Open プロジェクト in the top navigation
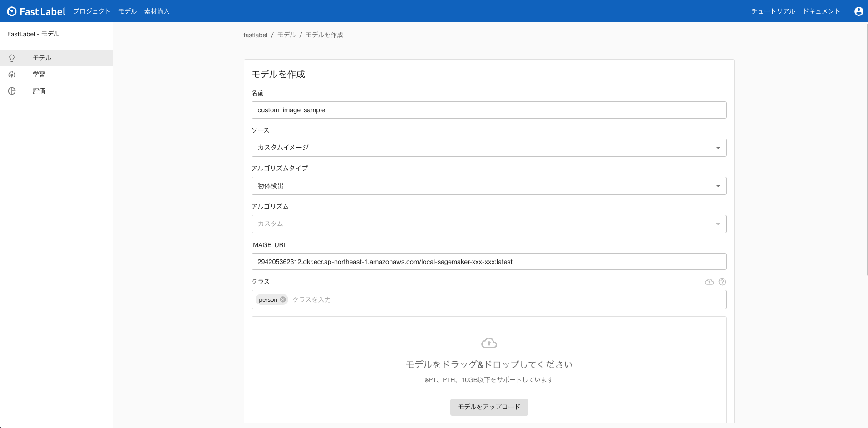This screenshot has height=428, width=868. 92,11
